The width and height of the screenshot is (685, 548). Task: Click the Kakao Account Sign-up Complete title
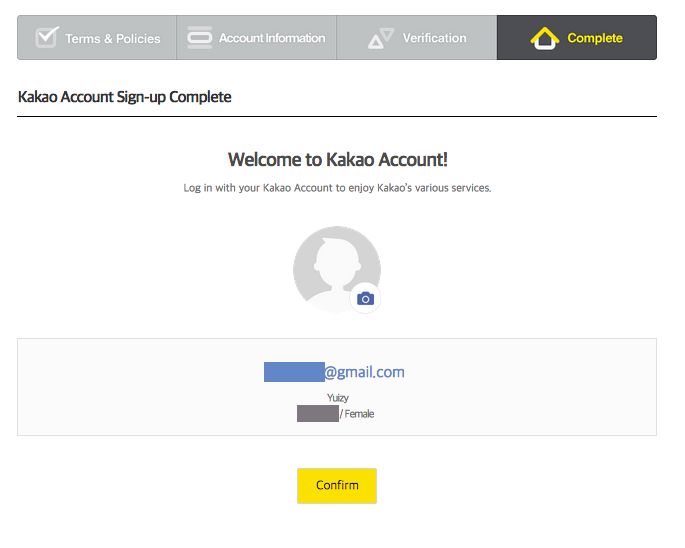125,97
